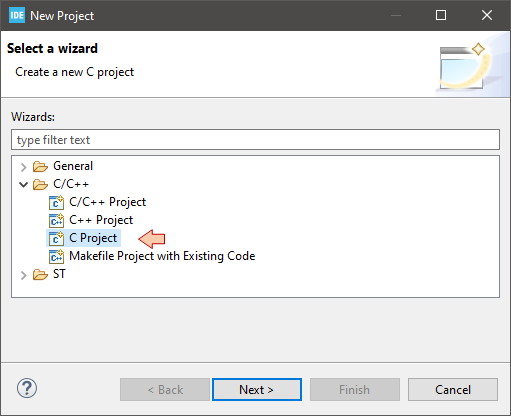Click the C/C++ folder icon
The height and width of the screenshot is (416, 511).
[x=40, y=184]
